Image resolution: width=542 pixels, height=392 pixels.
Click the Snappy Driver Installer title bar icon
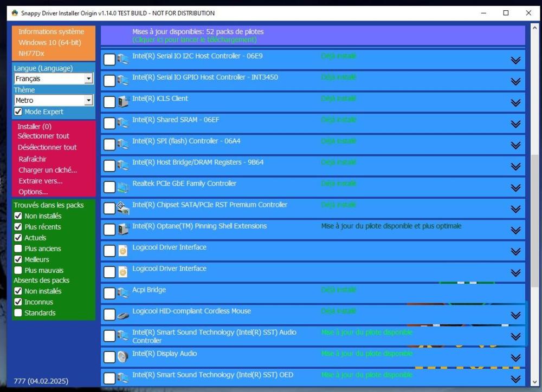pyautogui.click(x=15, y=13)
